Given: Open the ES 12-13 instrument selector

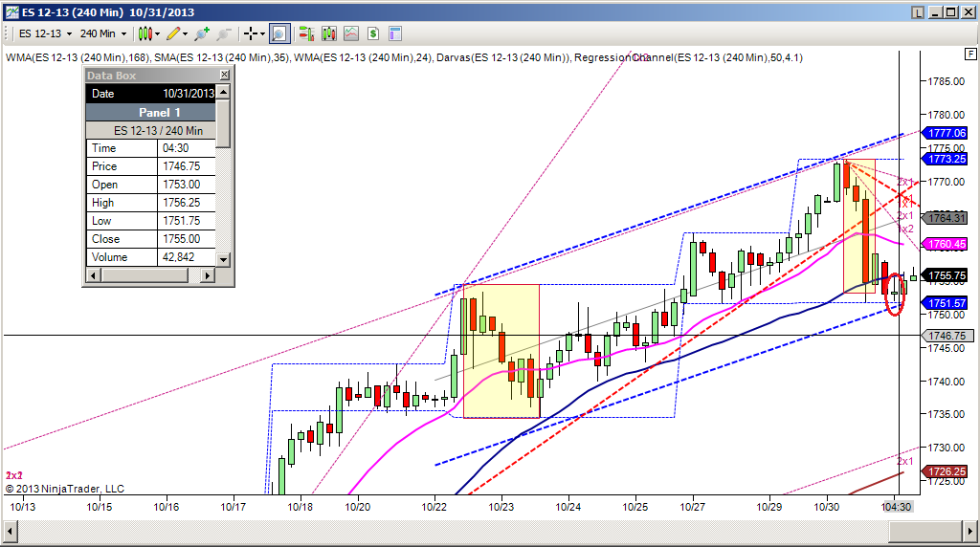Looking at the screenshot, I should click(46, 33).
